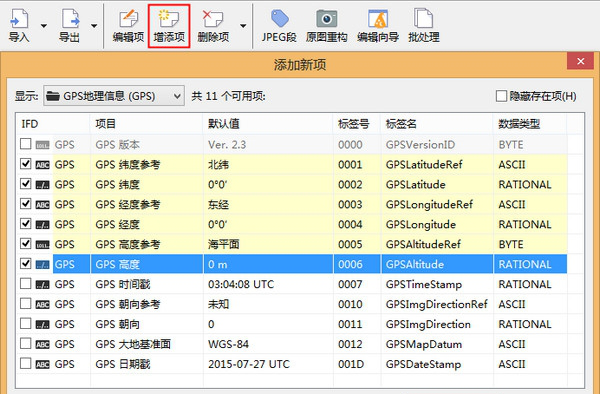Click the 东经 default value cell
The height and width of the screenshot is (409, 600).
(218, 205)
